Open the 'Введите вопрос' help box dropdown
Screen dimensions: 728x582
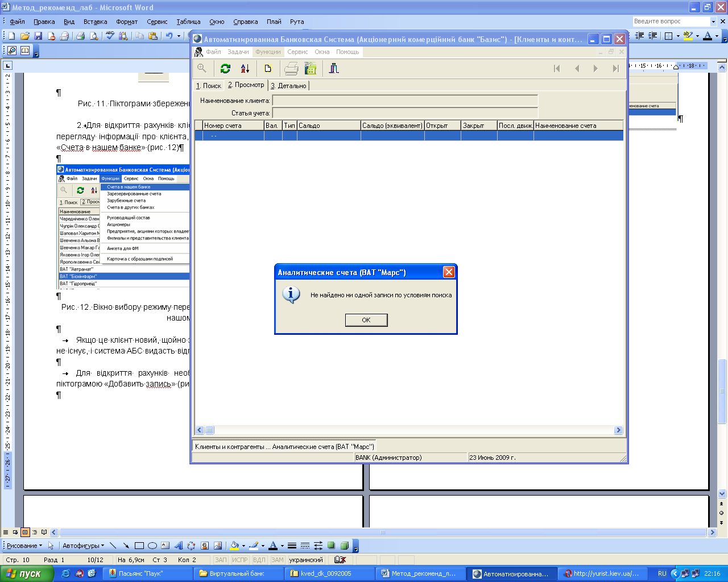point(713,22)
